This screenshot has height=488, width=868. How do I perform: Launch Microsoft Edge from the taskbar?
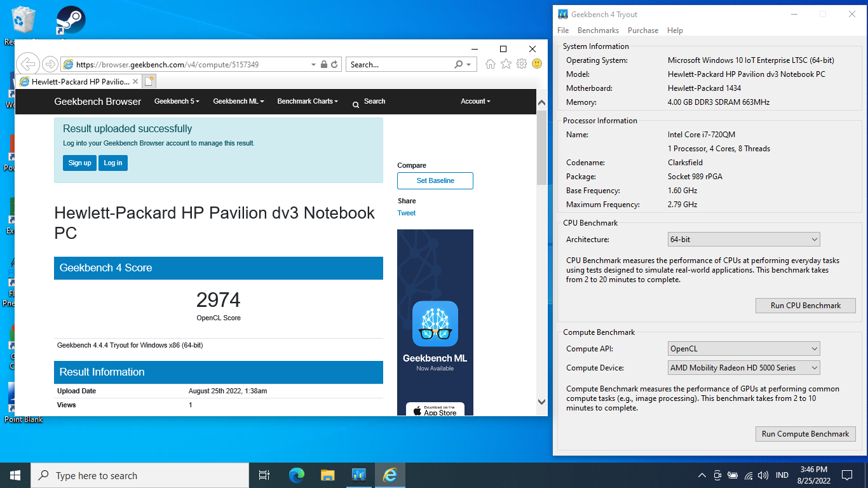click(296, 475)
